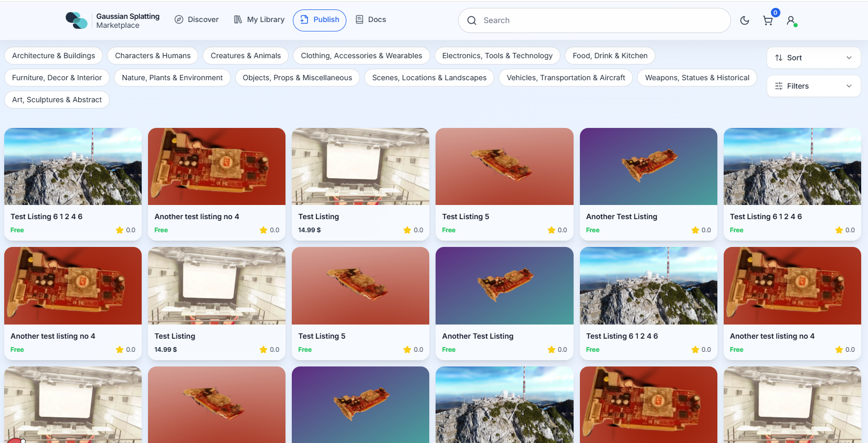The image size is (868, 443).
Task: Expand the Sort dropdown
Action: click(x=813, y=58)
